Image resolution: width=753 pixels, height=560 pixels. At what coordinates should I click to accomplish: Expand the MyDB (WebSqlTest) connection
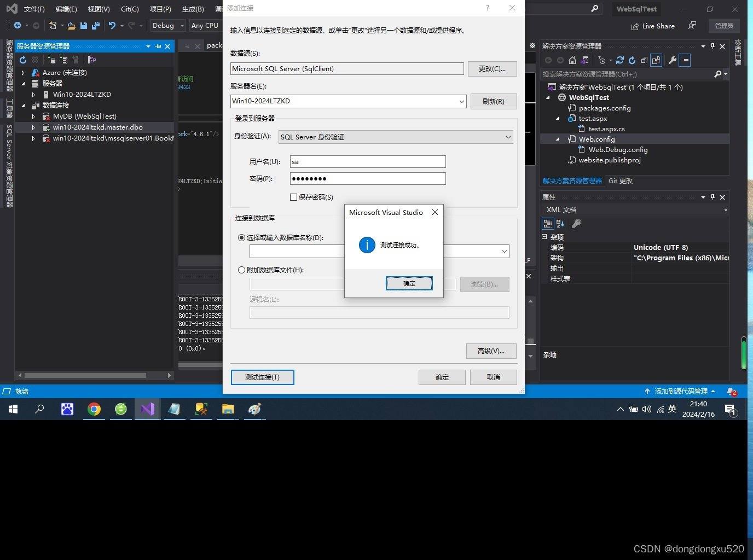33,116
